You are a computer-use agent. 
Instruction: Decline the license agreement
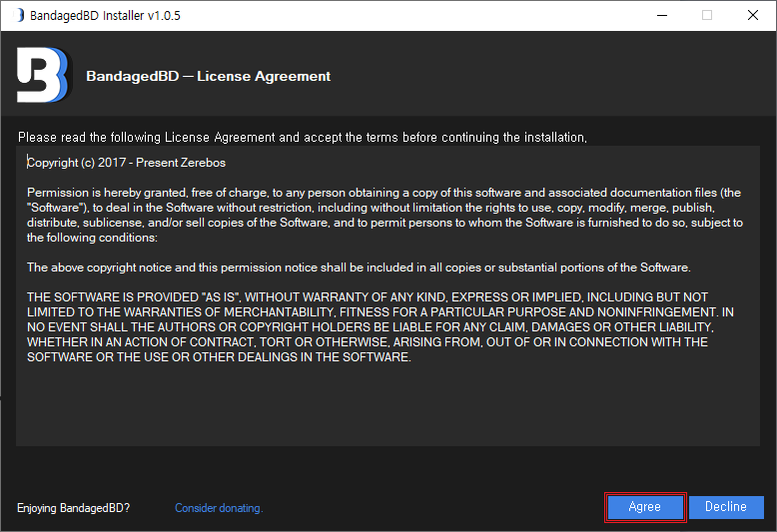(726, 507)
